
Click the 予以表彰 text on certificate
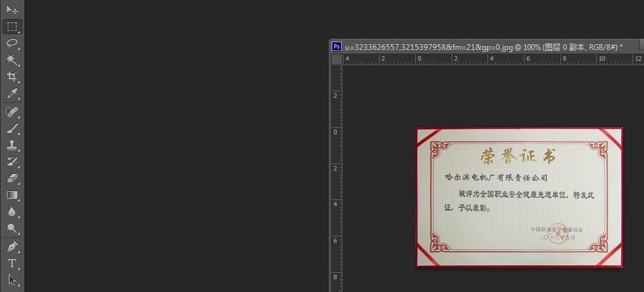point(473,208)
